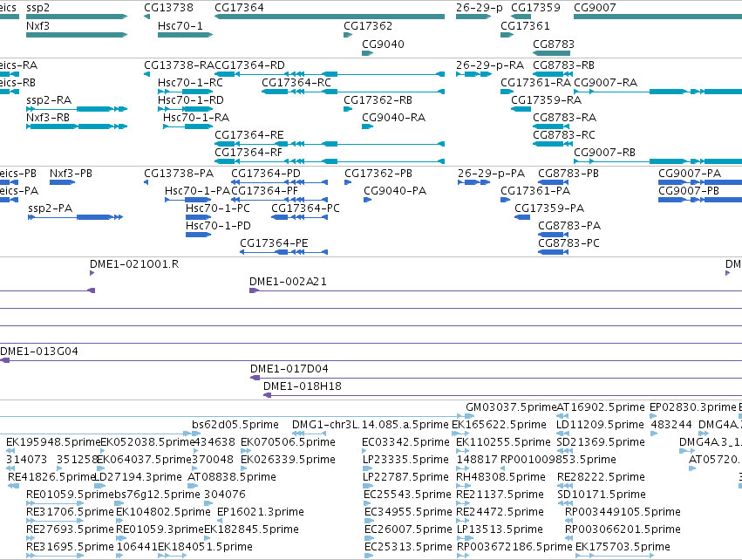Image resolution: width=742 pixels, height=560 pixels.
Task: Select transcript CG17364-RD
Action: point(330,74)
